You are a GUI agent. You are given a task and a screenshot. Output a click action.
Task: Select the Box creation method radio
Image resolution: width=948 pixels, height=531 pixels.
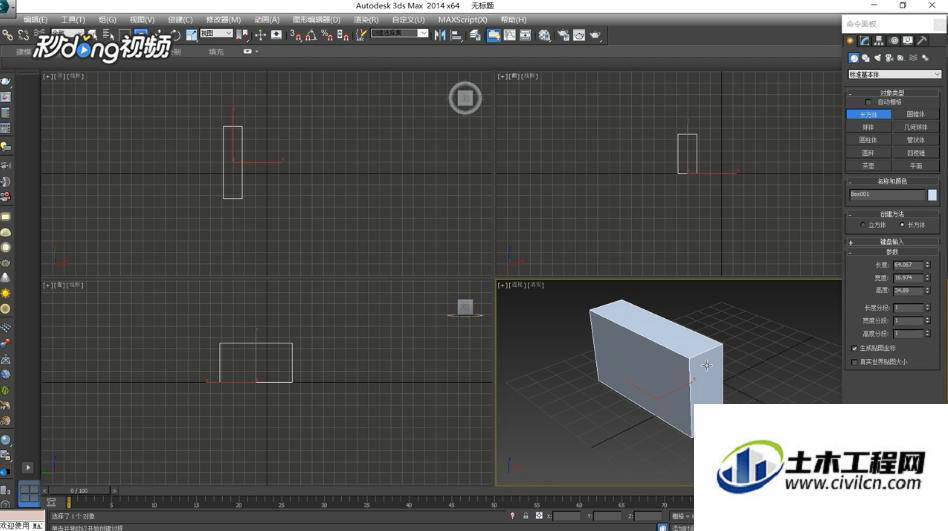(x=901, y=225)
